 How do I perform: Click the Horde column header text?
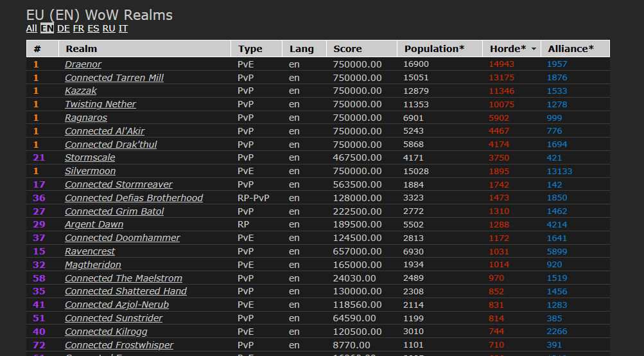click(508, 48)
